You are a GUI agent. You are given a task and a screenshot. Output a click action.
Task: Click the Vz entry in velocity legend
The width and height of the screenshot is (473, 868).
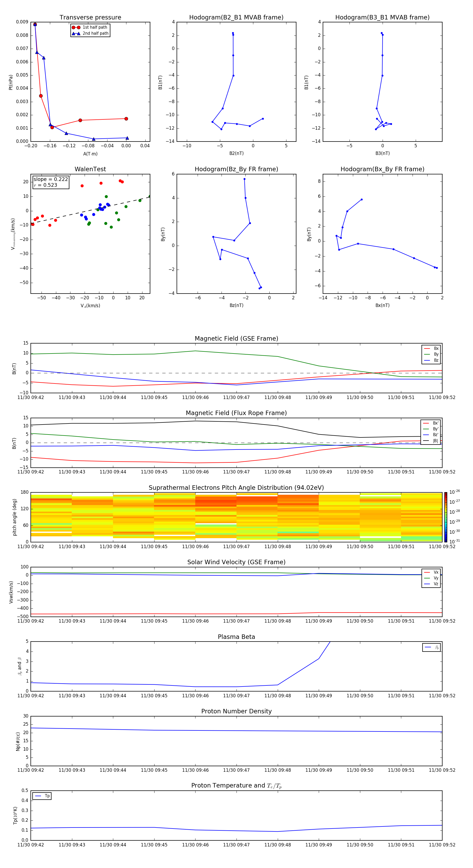click(431, 584)
